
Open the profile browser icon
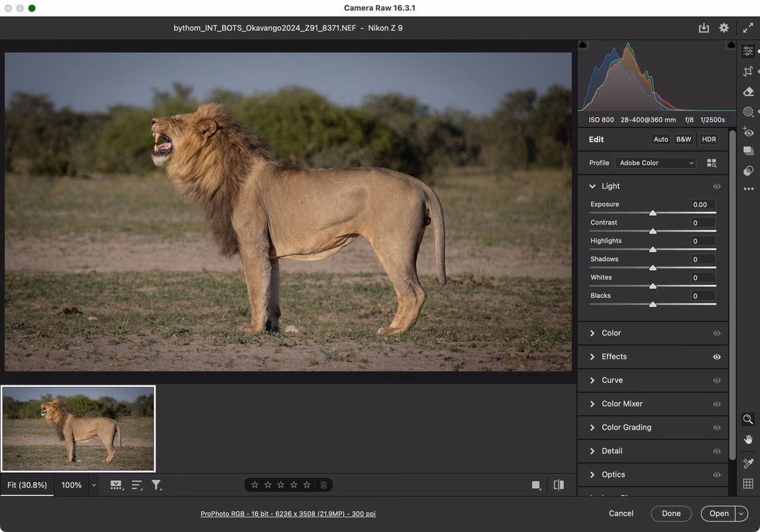pyautogui.click(x=711, y=163)
